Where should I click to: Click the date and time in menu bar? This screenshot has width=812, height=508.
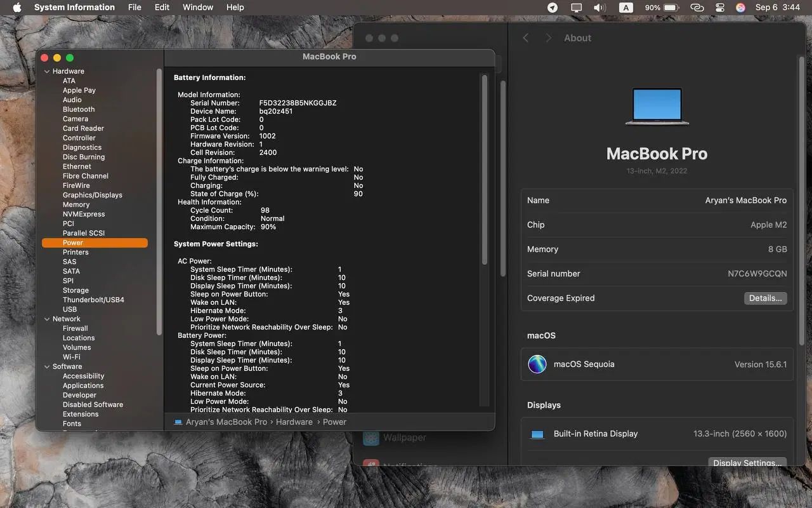[777, 8]
